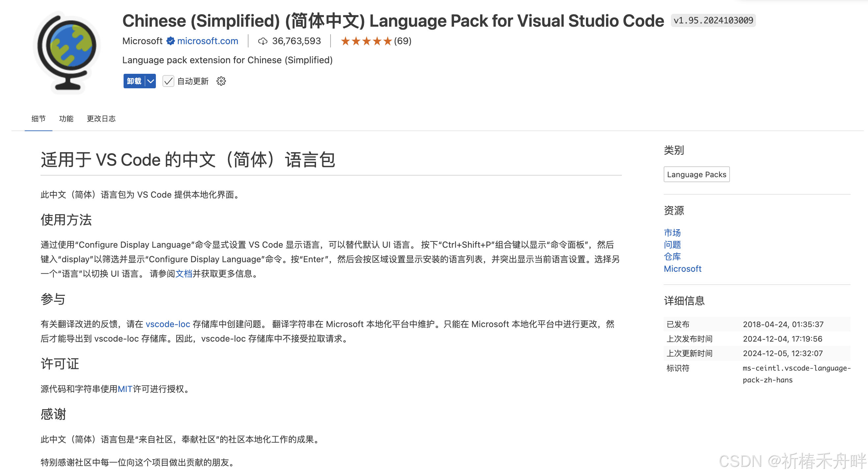This screenshot has height=475, width=868.
Task: Click the identifier ms-ceintl.vscode-language-pack-zh-hans
Action: click(x=796, y=374)
